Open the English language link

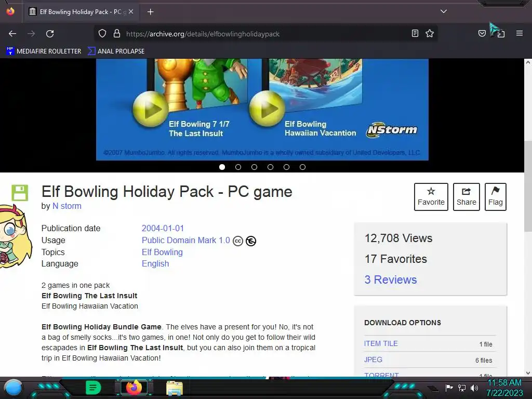tap(155, 263)
